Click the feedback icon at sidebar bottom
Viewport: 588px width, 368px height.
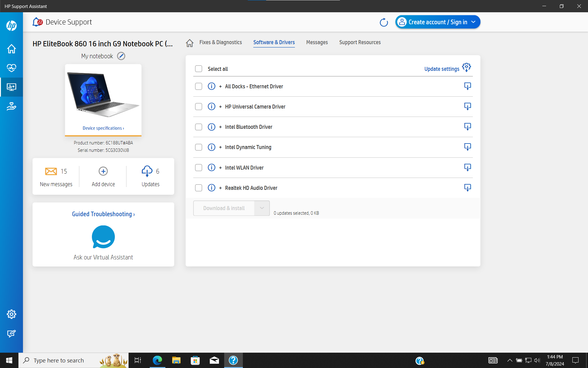click(11, 334)
